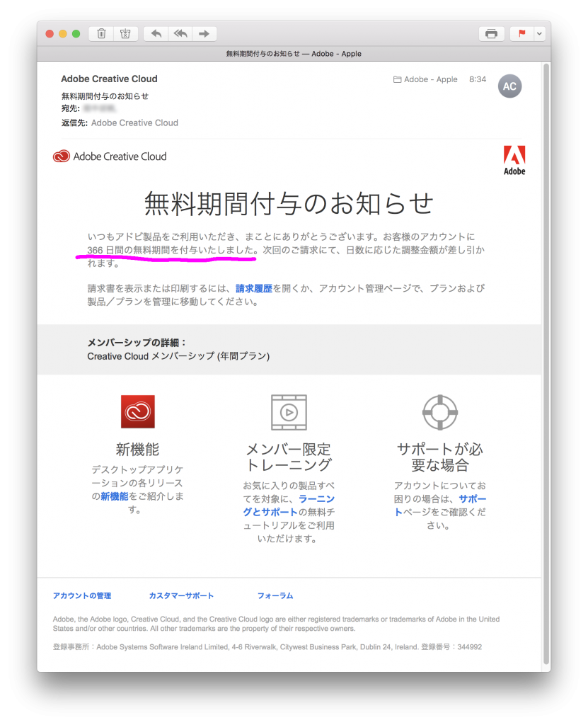Click the サポートが必要な場合 heading
The image size is (588, 725).
tap(440, 457)
